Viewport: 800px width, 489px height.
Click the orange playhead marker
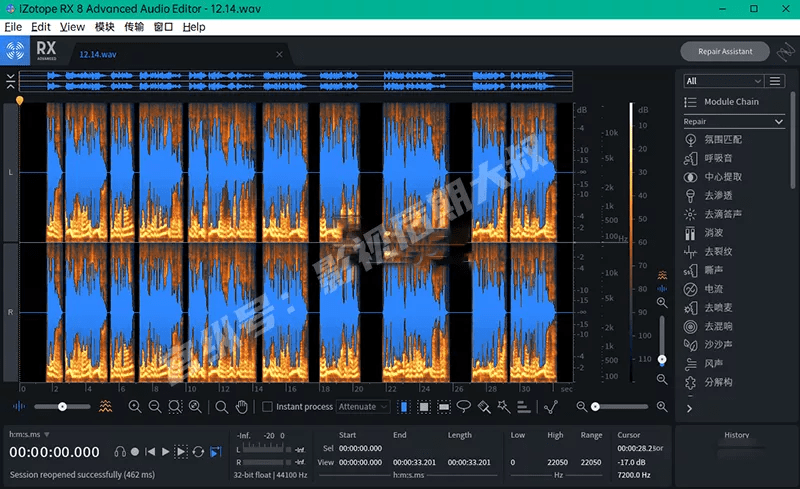click(19, 101)
